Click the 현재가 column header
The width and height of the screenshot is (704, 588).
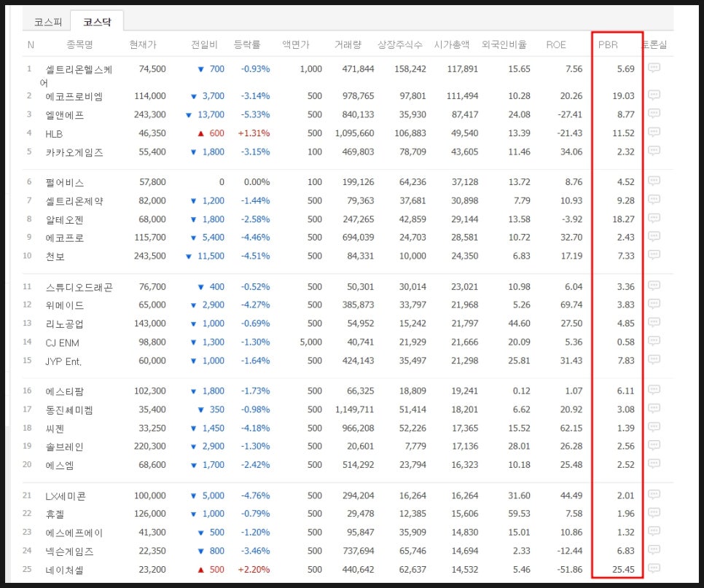point(143,44)
